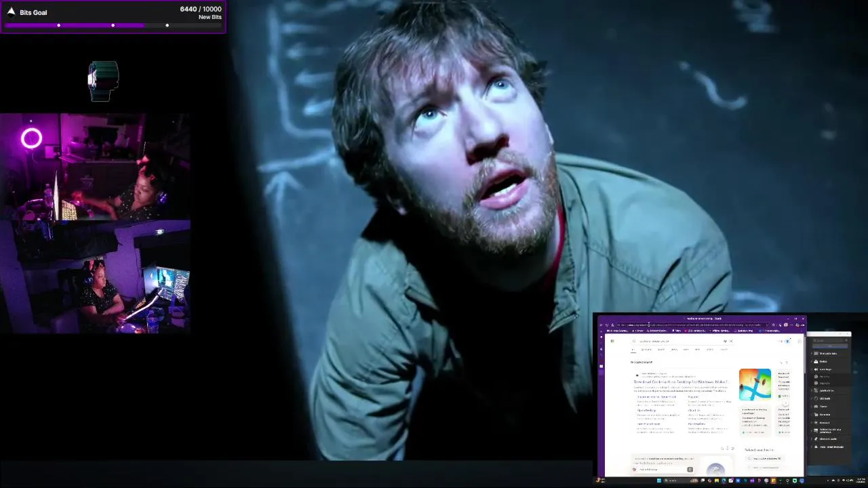This screenshot has width=868, height=488.
Task: Click the carousel next arrow beside the image cards
Action: [786, 403]
